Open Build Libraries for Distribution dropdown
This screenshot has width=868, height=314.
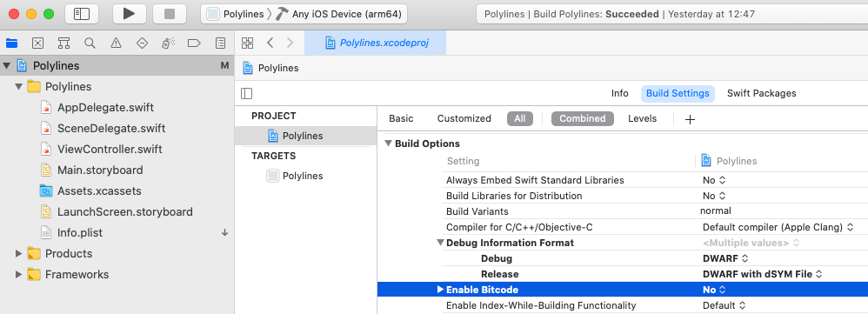tap(714, 196)
